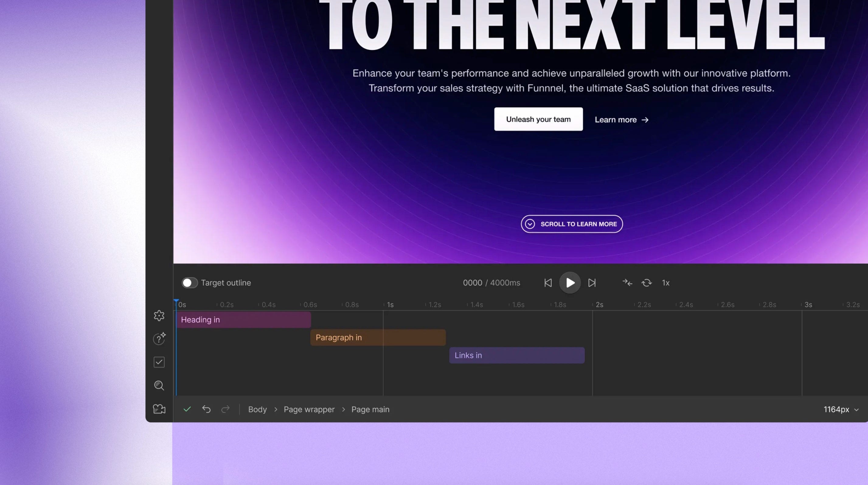
Task: Jump to animation start with skip-back icon
Action: click(548, 283)
